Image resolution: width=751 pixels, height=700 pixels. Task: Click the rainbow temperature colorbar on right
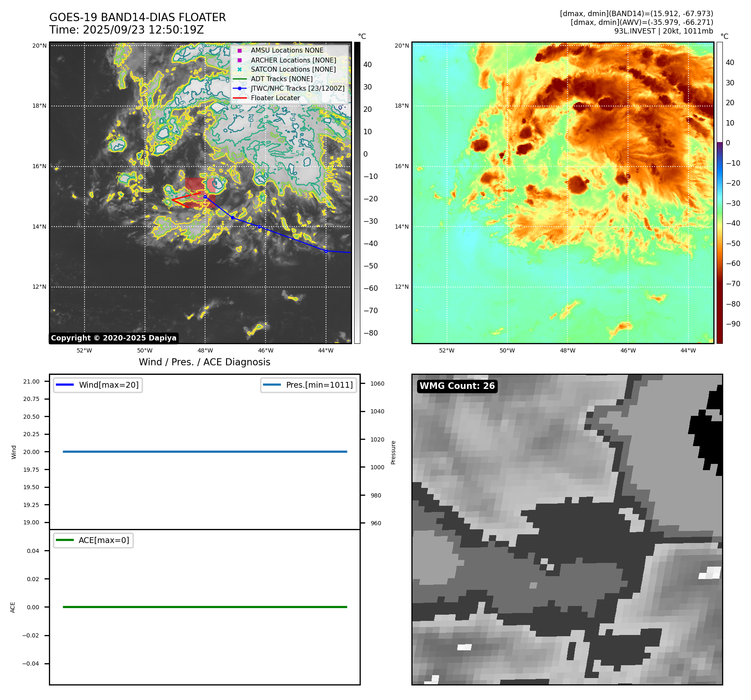tap(720, 193)
